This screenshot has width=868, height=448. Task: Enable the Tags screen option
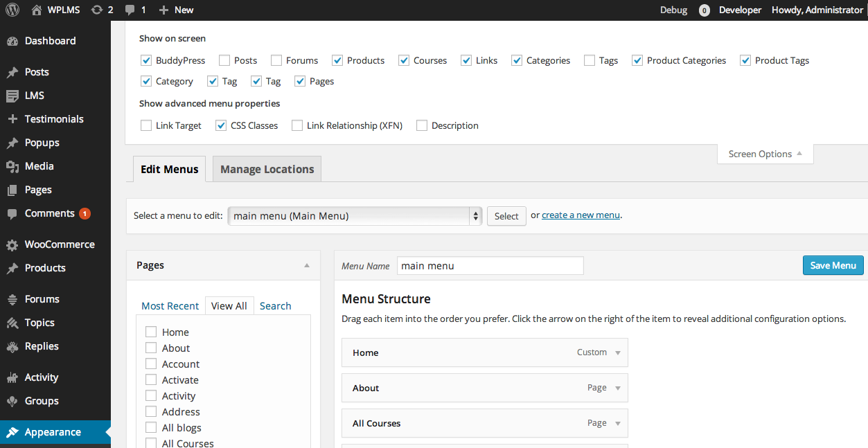(x=590, y=60)
